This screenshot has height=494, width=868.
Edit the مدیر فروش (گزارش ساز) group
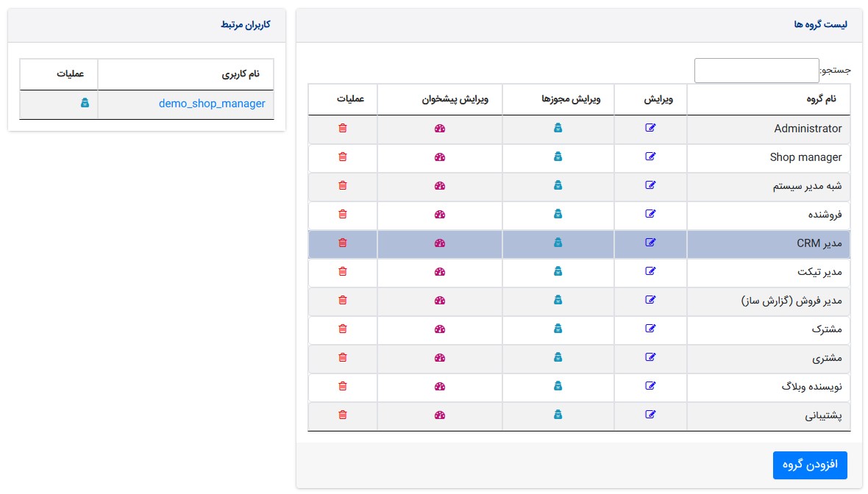[650, 300]
